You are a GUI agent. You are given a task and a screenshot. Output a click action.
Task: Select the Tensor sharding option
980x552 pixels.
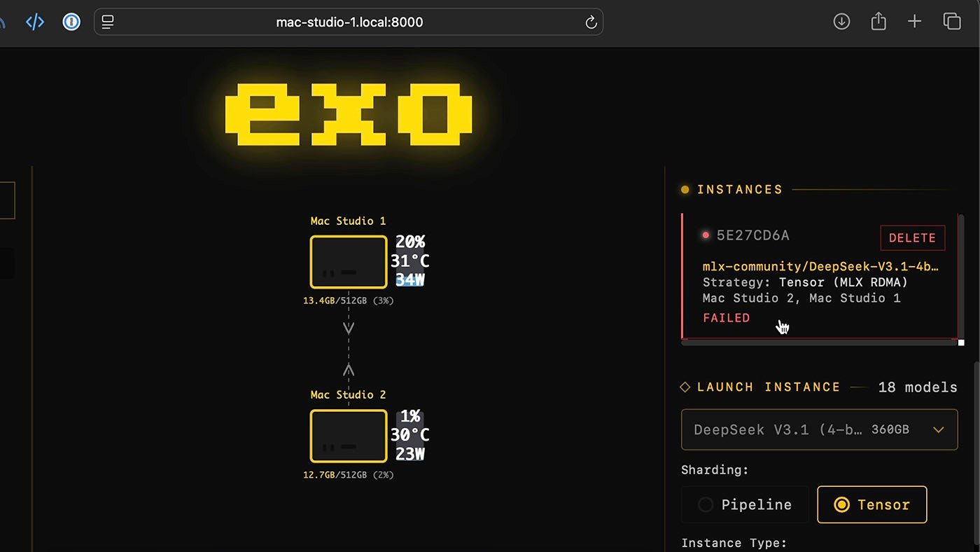tap(871, 504)
